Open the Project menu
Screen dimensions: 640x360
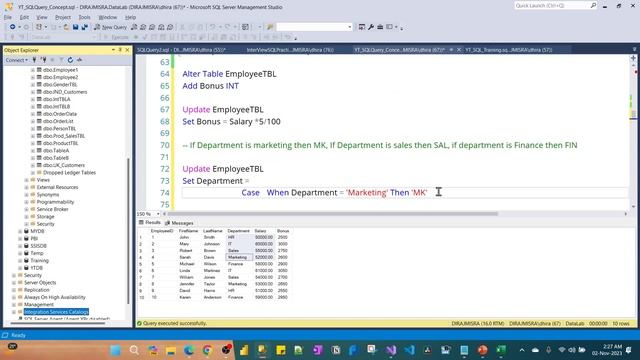[63, 17]
